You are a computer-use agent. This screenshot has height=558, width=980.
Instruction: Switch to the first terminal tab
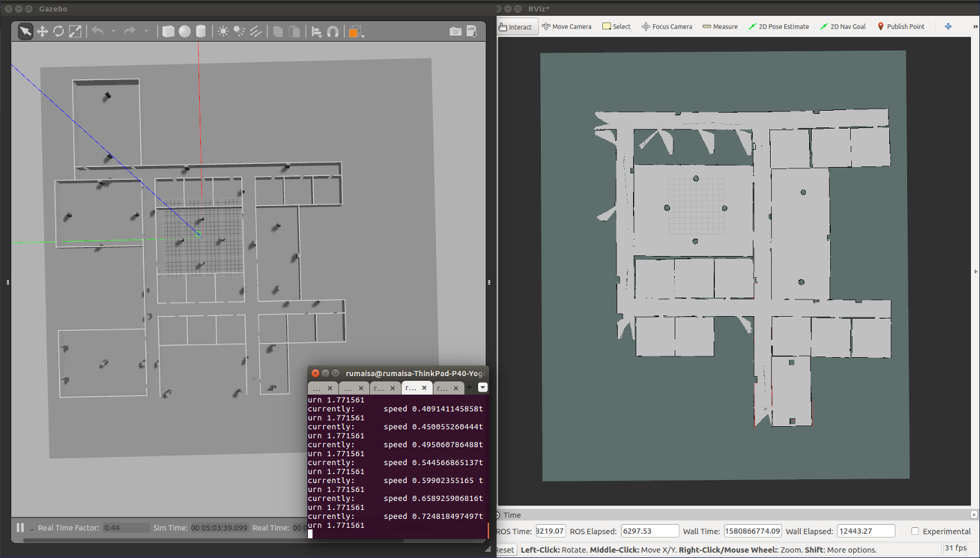pyautogui.click(x=323, y=388)
